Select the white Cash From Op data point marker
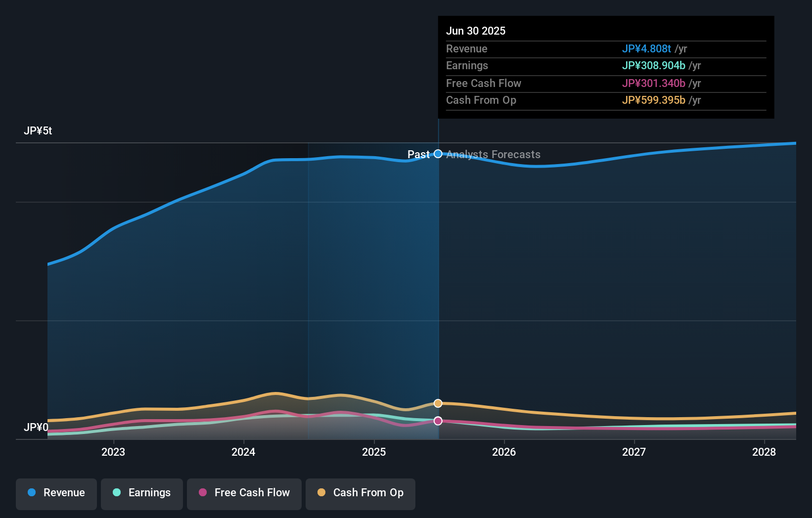 [x=438, y=403]
